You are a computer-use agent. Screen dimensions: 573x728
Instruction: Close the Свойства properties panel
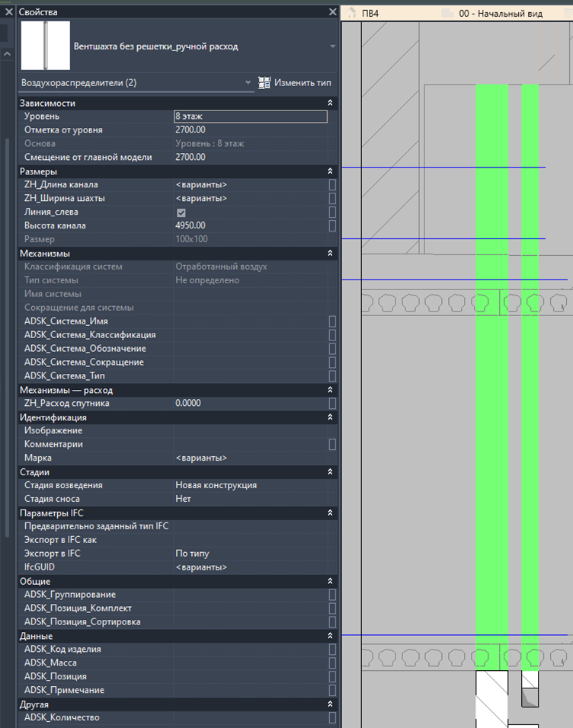[333, 12]
